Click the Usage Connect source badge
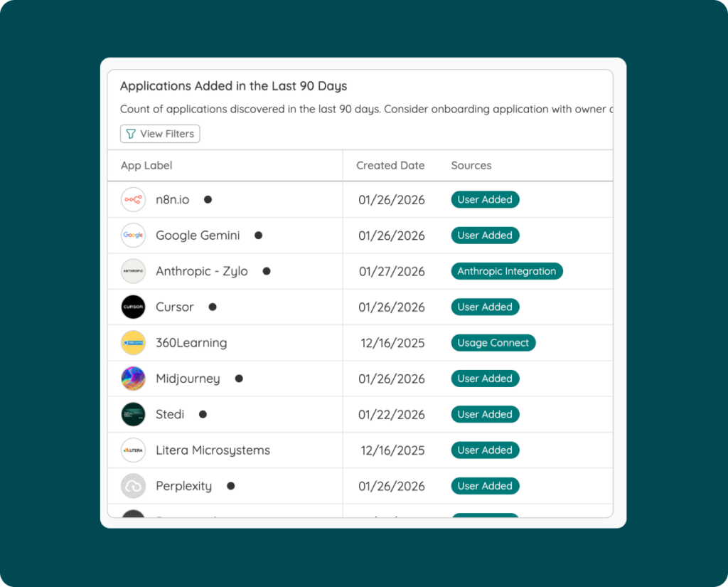 [x=493, y=343]
